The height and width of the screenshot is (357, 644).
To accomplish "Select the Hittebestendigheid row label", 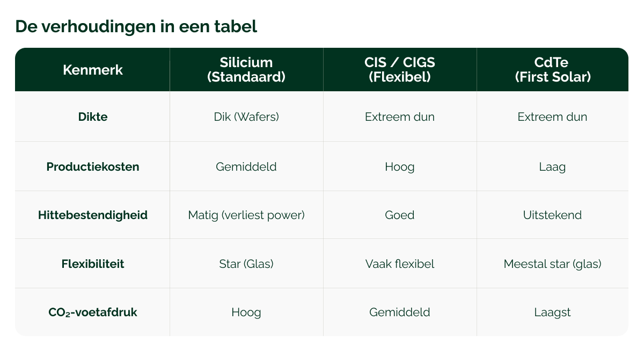I will tap(93, 215).
